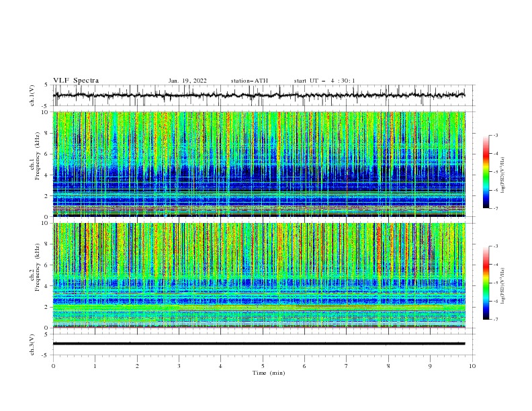532x411 pixels.
Task: Click the "ch.3(V)" waveform axis label
Action: pos(32,345)
